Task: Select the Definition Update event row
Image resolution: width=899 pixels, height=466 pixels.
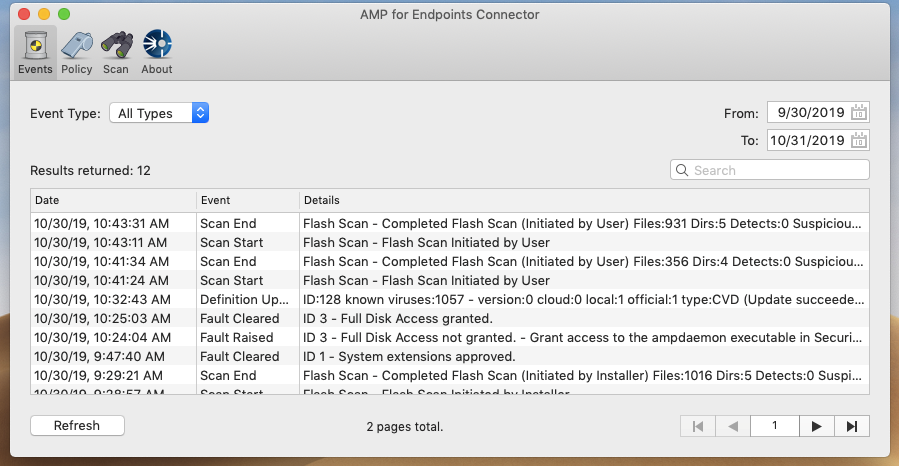Action: 450,299
